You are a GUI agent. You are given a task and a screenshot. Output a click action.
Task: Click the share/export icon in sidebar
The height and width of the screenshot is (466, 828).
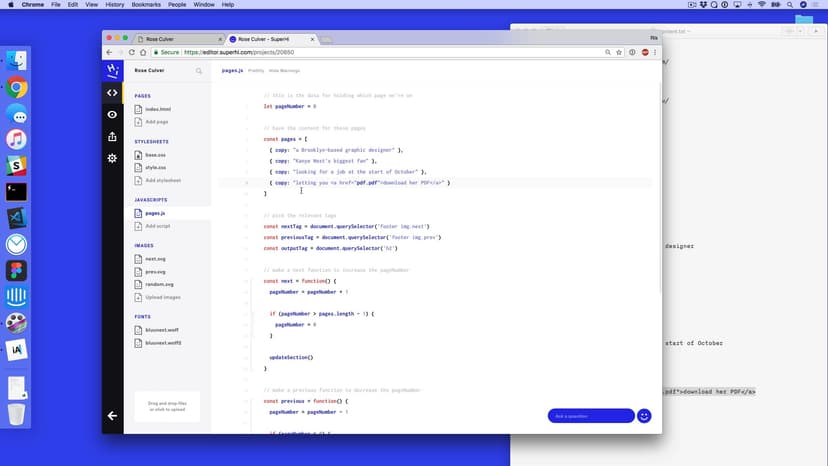point(112,136)
